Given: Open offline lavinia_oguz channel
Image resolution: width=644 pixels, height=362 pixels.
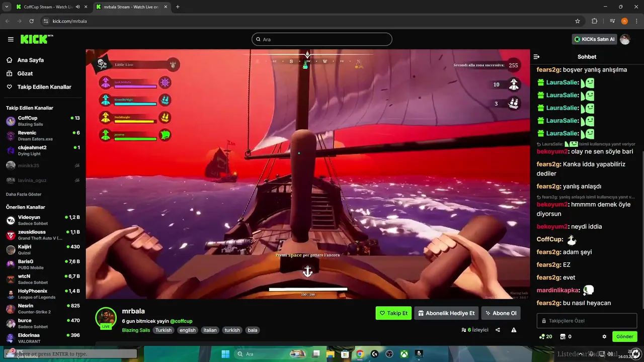Looking at the screenshot, I should (43, 180).
